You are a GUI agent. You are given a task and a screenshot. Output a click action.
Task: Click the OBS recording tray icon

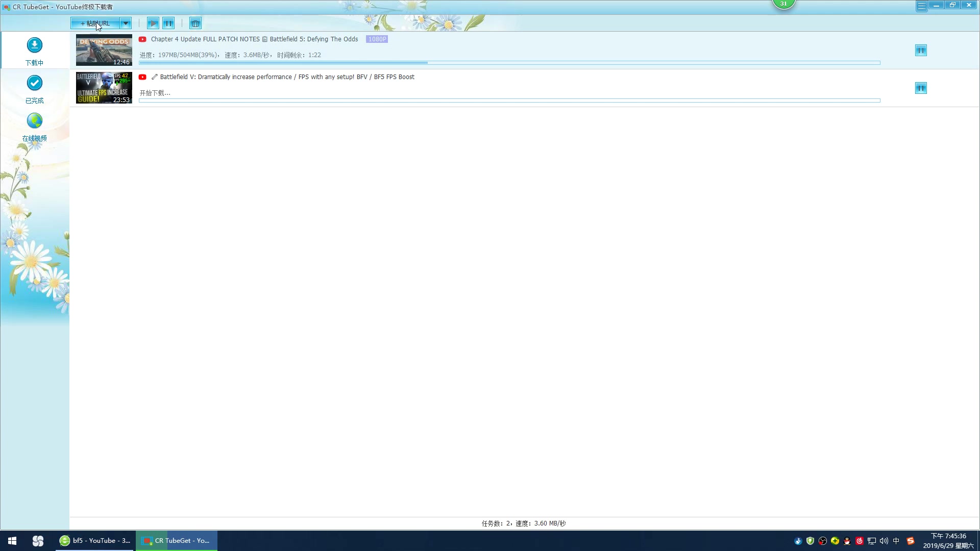823,541
